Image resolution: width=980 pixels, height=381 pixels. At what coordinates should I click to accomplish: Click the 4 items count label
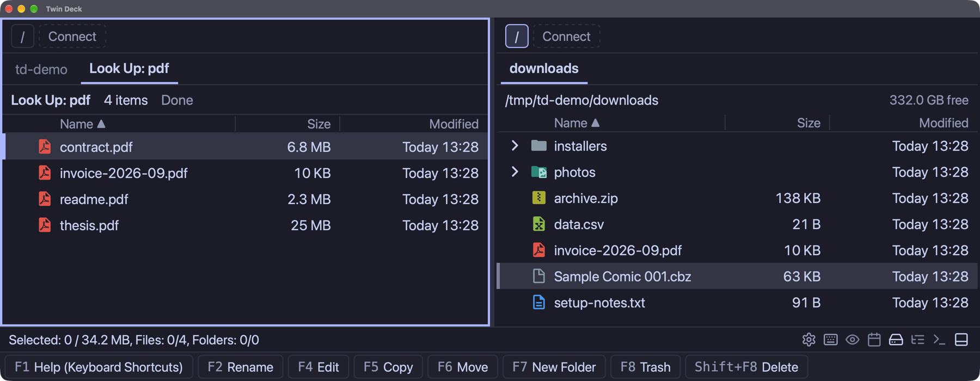pyautogui.click(x=126, y=100)
